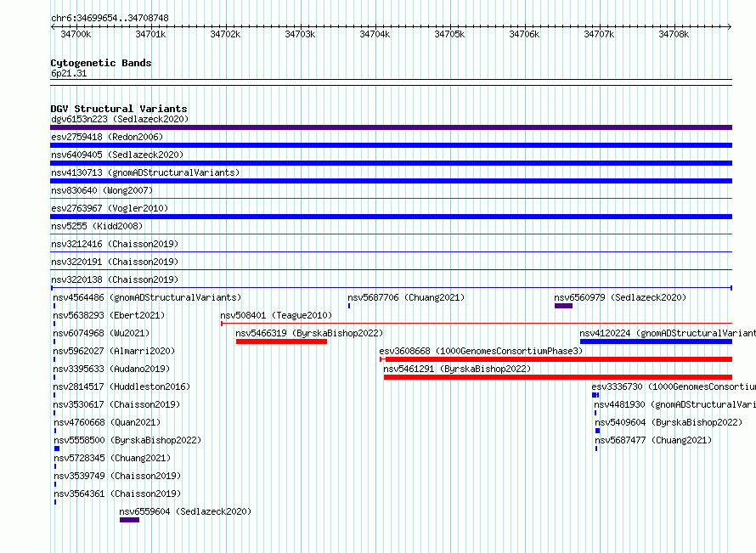Click nsv4120224 gnomAD label
This screenshot has height=553, width=756.
[668, 333]
